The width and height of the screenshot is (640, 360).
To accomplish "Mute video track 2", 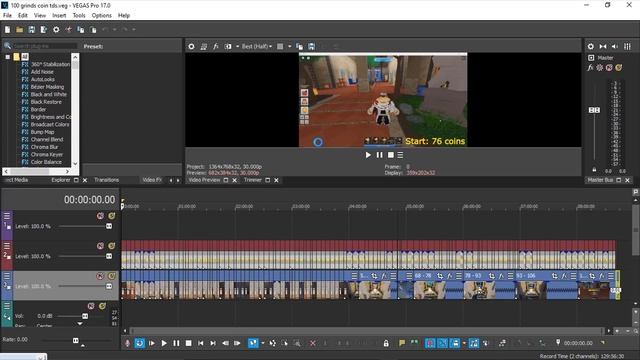I will [x=100, y=246].
